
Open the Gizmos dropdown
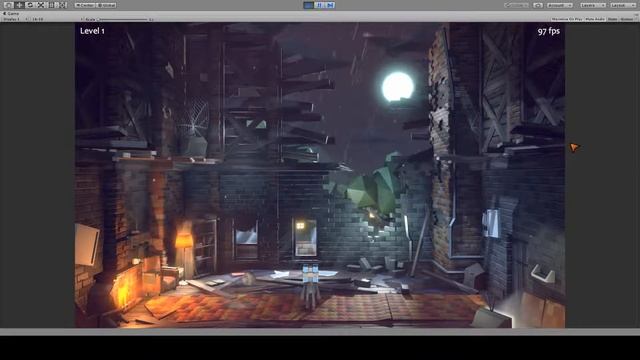[627, 19]
